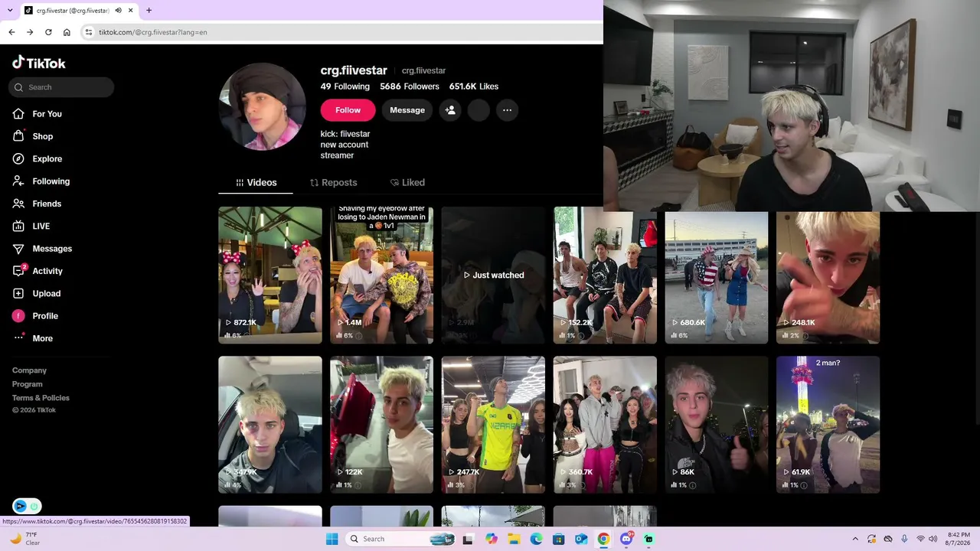Open the tab search dropdown arrow
The width and height of the screenshot is (980, 551).
click(11, 11)
